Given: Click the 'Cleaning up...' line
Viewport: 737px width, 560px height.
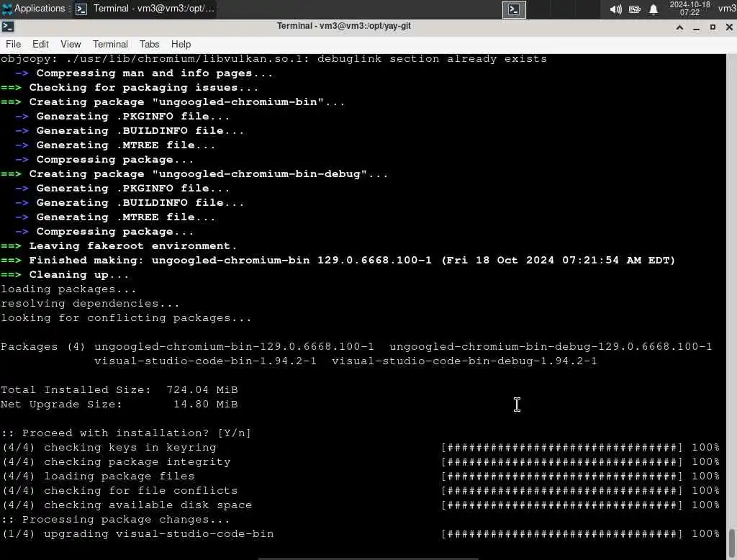Looking at the screenshot, I should [65, 274].
